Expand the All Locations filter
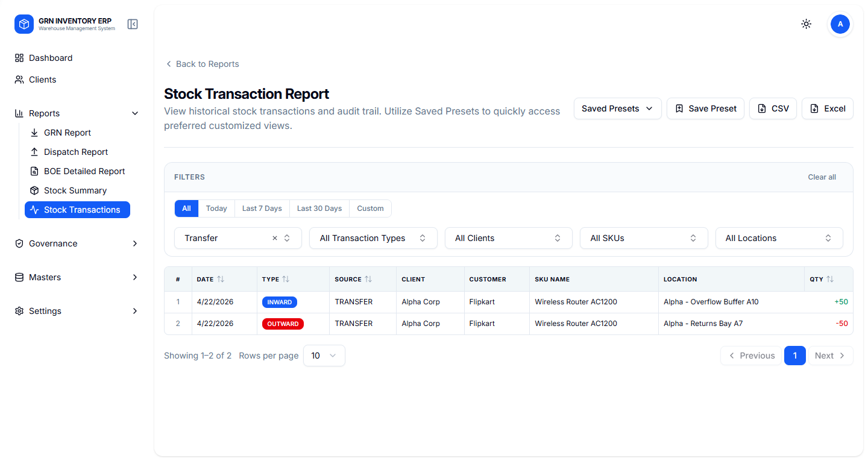 pyautogui.click(x=779, y=238)
